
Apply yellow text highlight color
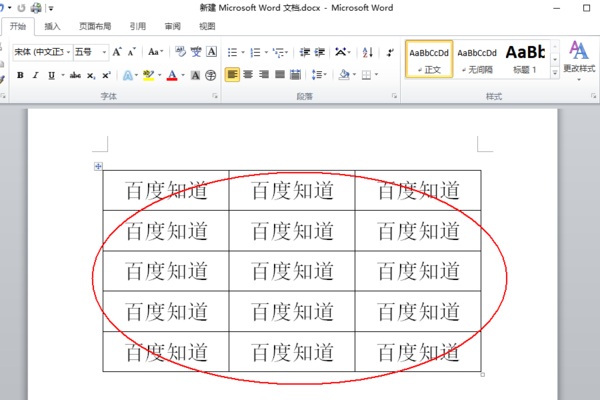coord(148,75)
